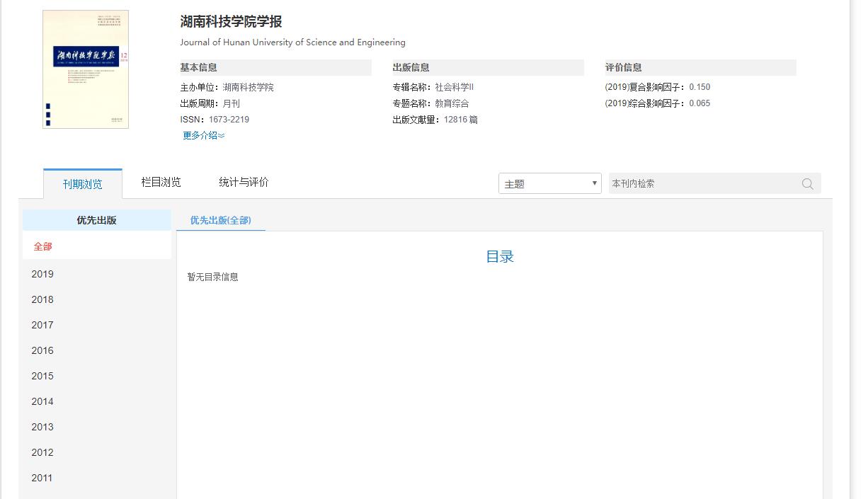Select year 2014 in sidebar

pos(42,402)
